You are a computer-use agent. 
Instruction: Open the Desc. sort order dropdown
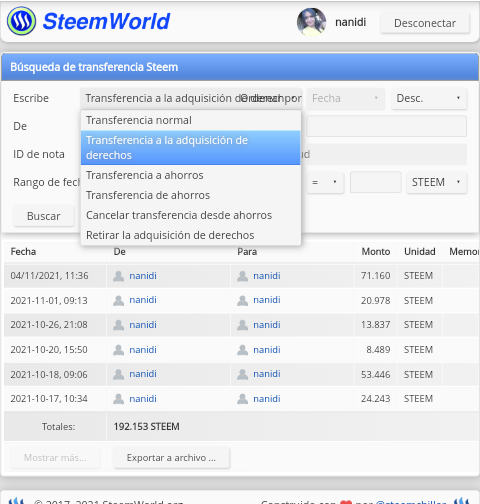pyautogui.click(x=429, y=98)
